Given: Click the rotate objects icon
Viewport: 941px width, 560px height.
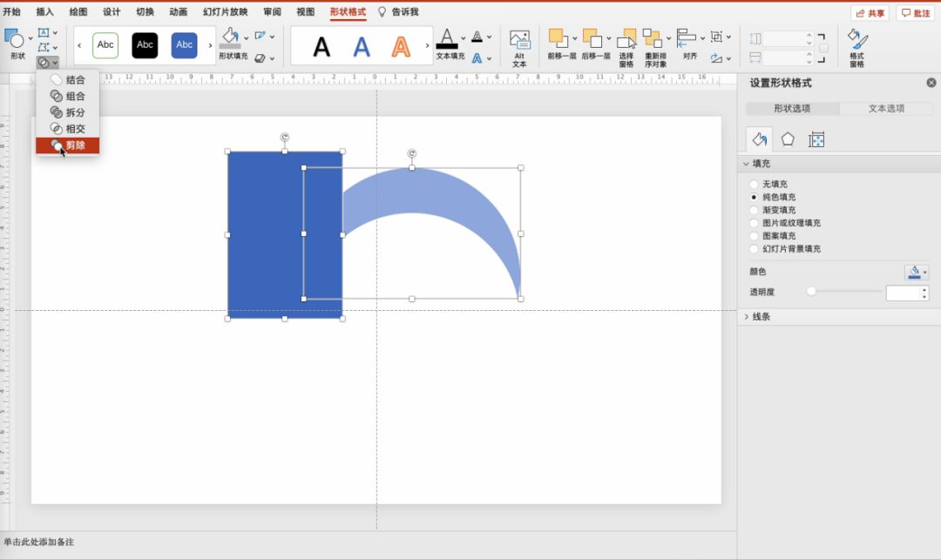Looking at the screenshot, I should tap(716, 58).
